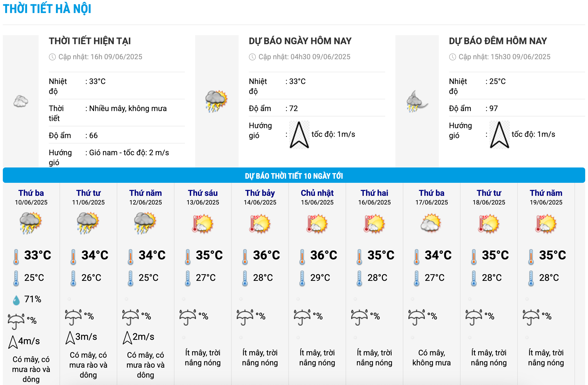Click the partly cloudy icon for 17/06/2025
Viewport: 588px width, 385px height.
(x=431, y=223)
